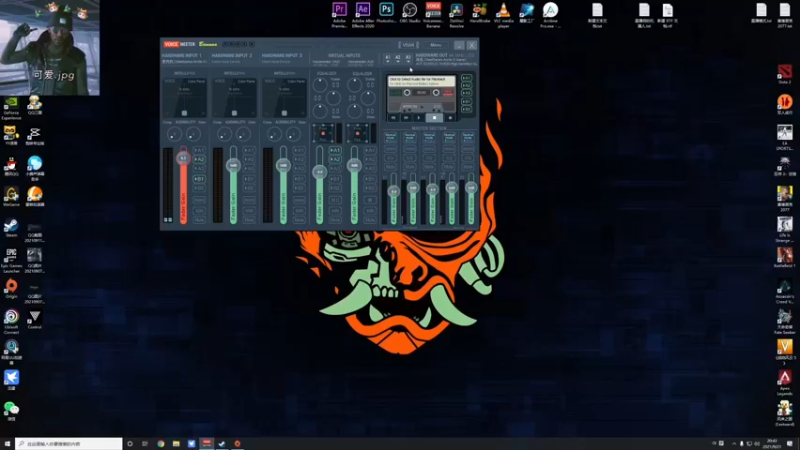This screenshot has height=450, width=800.
Task: Open the Dota 2 desktop shortcut
Action: [x=785, y=74]
